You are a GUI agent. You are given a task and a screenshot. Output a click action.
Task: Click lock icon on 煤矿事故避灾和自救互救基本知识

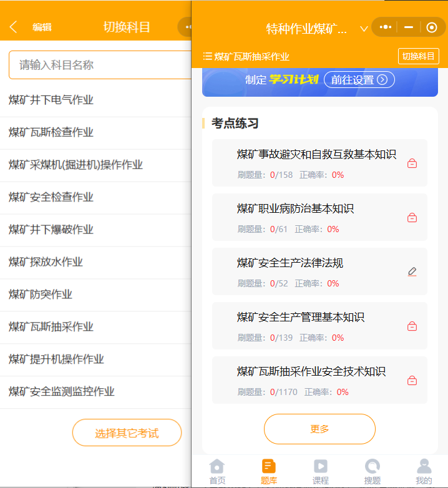coord(412,163)
